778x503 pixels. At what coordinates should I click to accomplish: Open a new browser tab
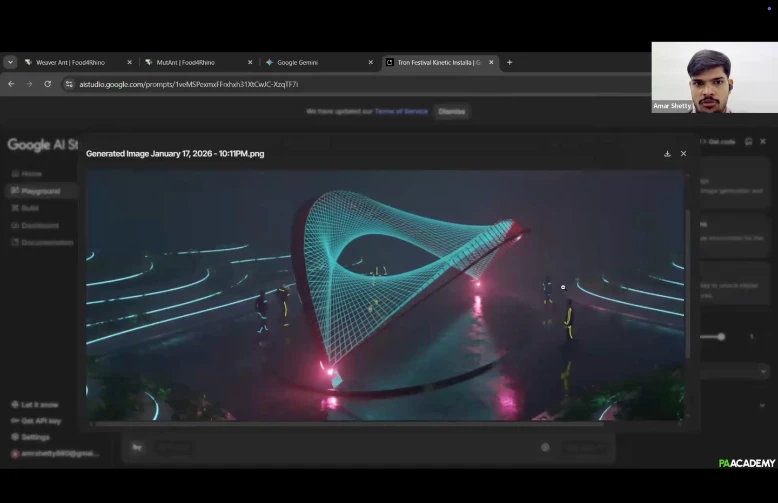[x=509, y=62]
